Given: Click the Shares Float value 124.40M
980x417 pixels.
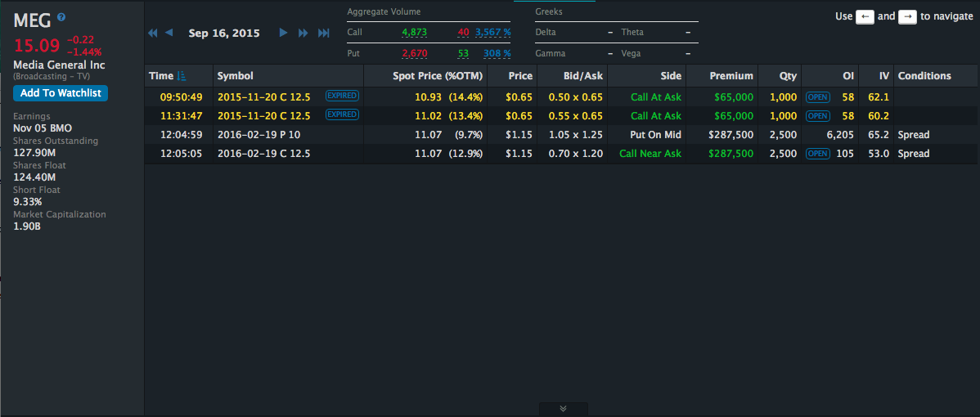Looking at the screenshot, I should point(34,177).
